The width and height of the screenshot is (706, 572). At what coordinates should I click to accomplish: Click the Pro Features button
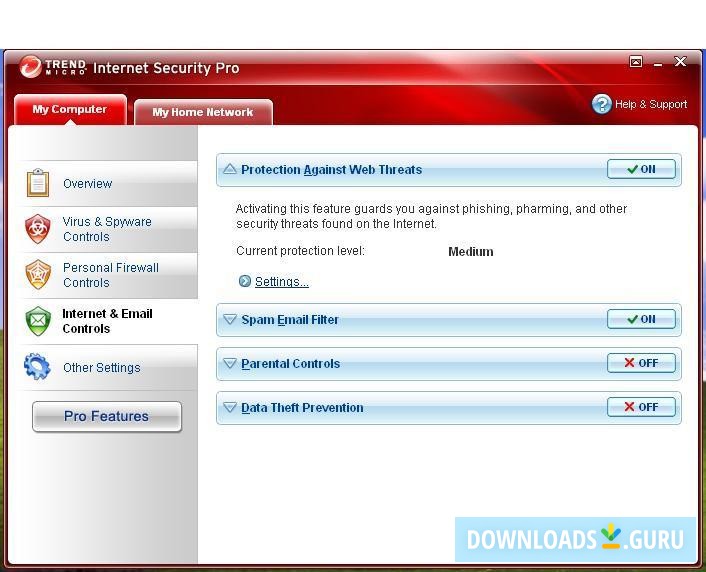[x=107, y=416]
